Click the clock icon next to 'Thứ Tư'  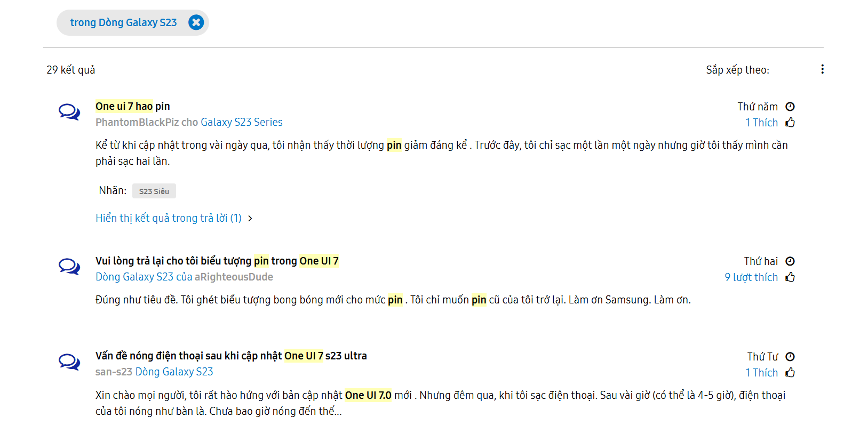pyautogui.click(x=790, y=357)
